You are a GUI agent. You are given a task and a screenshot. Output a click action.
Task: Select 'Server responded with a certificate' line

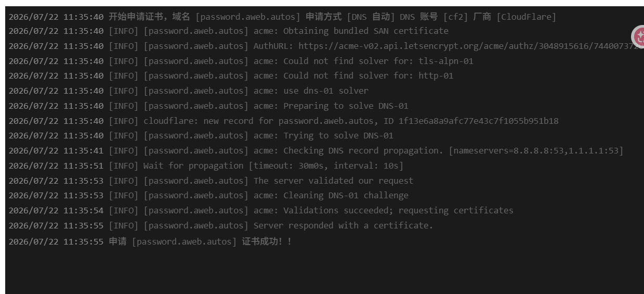tap(221, 225)
